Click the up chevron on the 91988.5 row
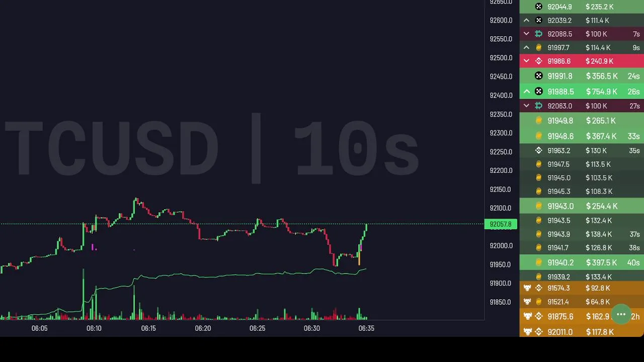644x362 pixels. tap(526, 92)
